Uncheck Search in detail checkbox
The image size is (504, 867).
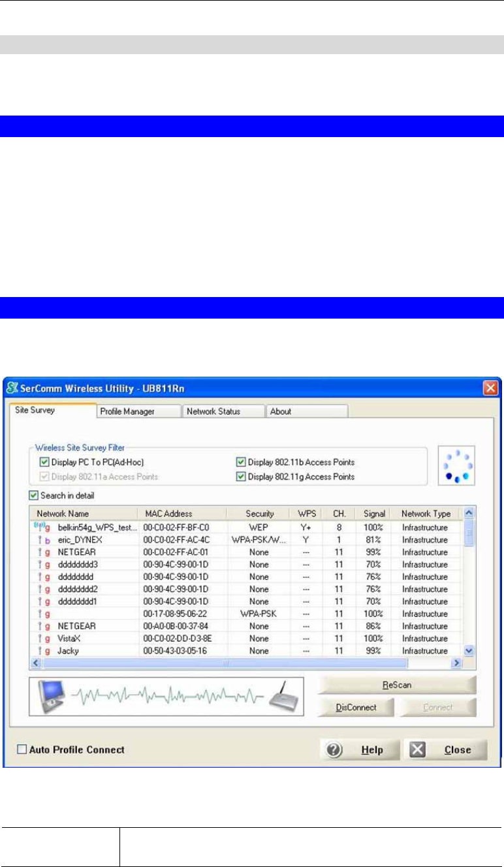[35, 496]
